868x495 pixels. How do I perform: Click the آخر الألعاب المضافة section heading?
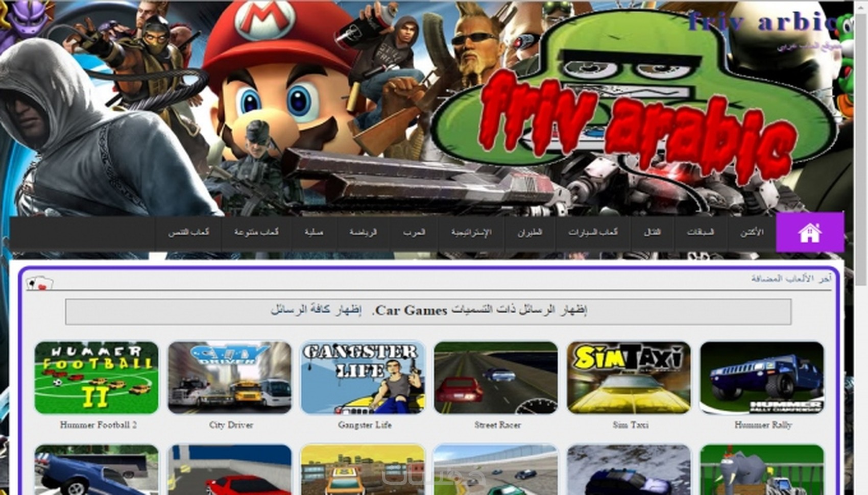point(791,279)
